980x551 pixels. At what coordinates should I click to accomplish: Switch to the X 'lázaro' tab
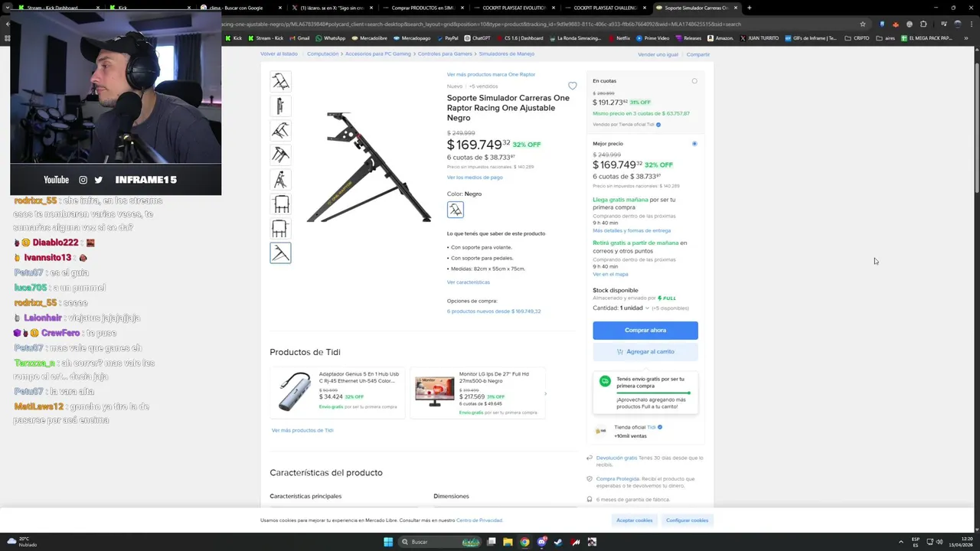tap(332, 8)
